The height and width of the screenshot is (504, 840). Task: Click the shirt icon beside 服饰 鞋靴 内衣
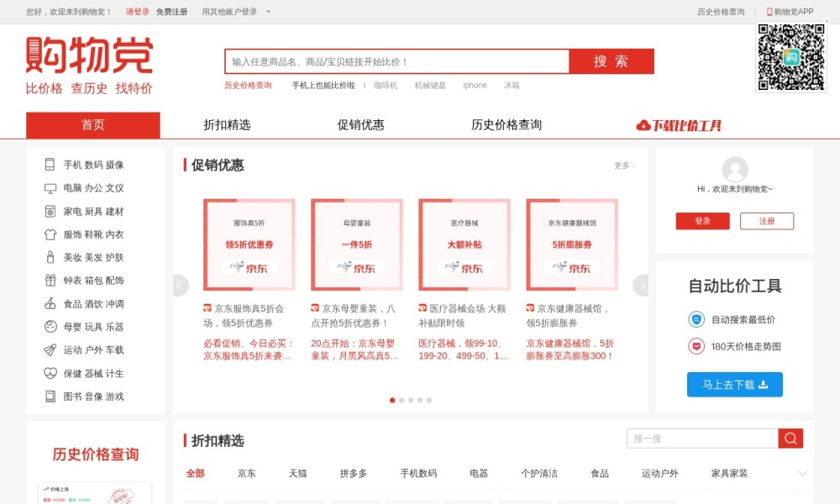[50, 234]
